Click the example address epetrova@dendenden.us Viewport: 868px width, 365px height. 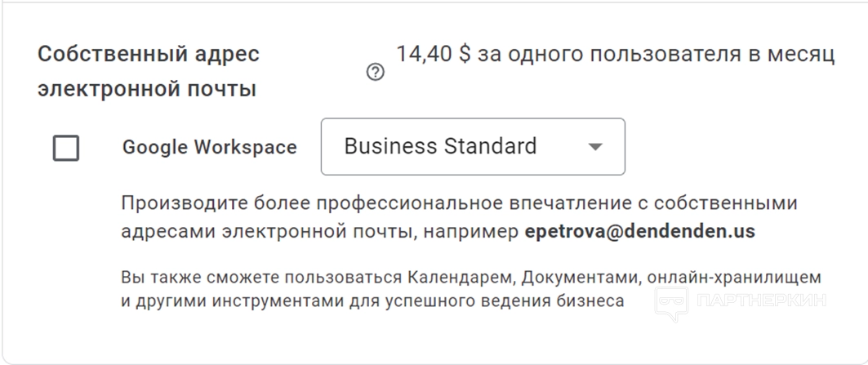(x=639, y=231)
